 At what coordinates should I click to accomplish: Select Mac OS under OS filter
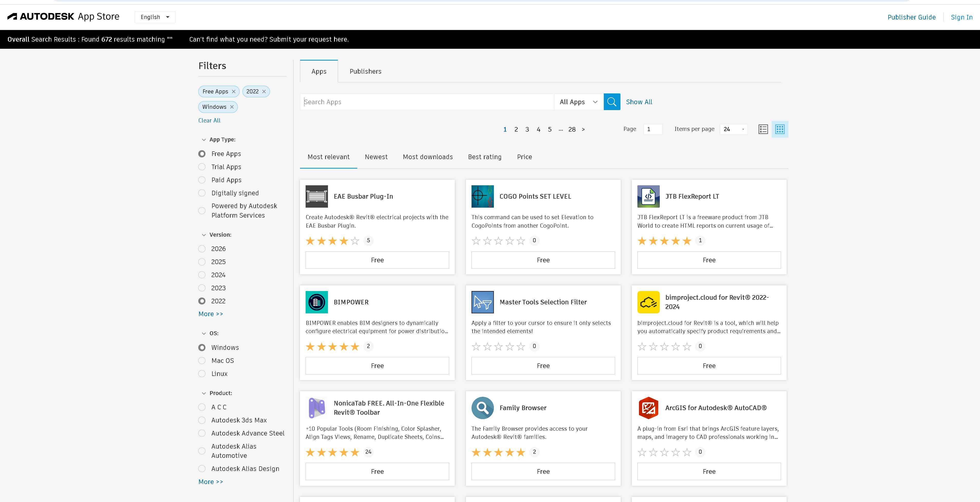(202, 361)
